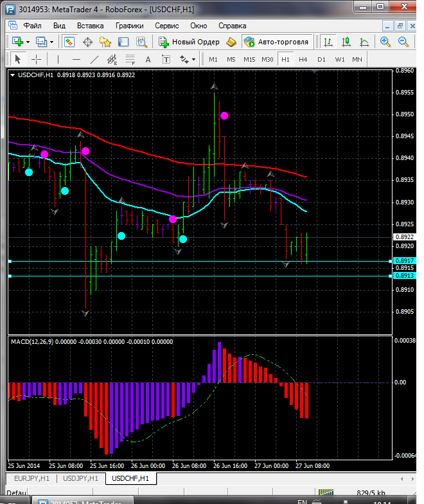
Task: Expand the Profiles dropdown arrow
Action: point(51,42)
